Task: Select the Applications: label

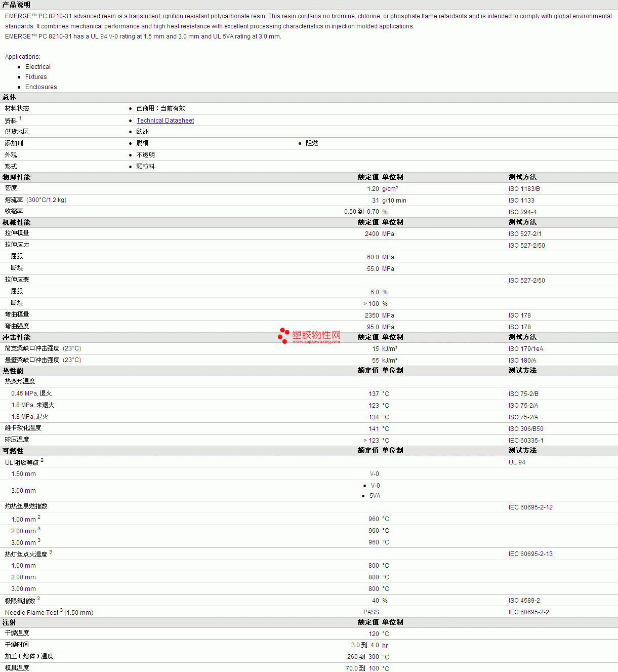Action: (x=23, y=57)
